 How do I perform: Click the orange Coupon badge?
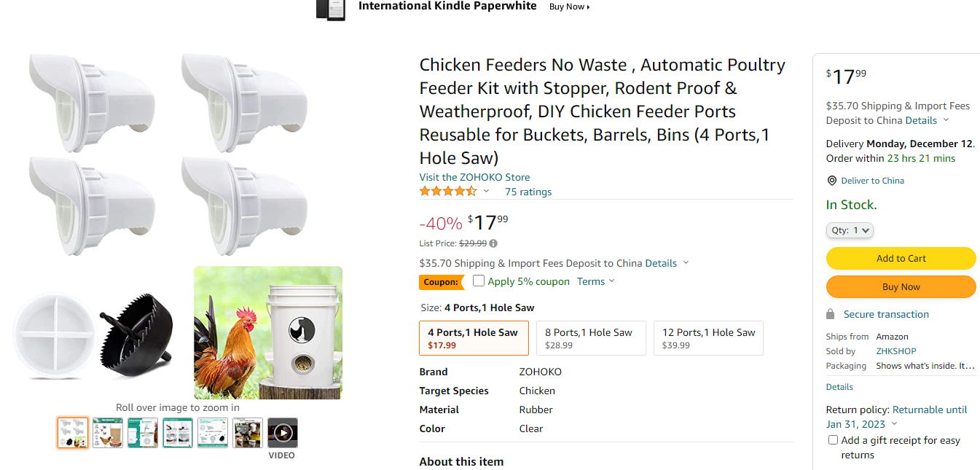point(442,282)
